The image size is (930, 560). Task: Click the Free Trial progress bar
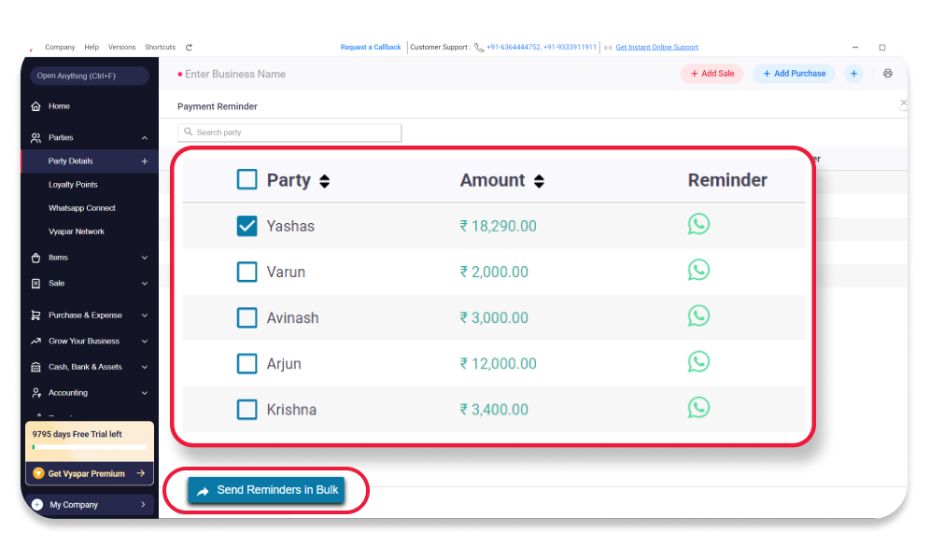tap(90, 446)
